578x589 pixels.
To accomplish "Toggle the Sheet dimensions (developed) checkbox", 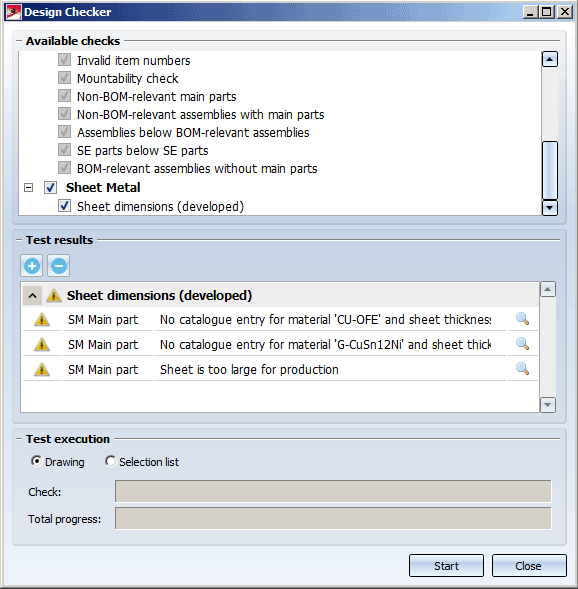I will click(64, 206).
